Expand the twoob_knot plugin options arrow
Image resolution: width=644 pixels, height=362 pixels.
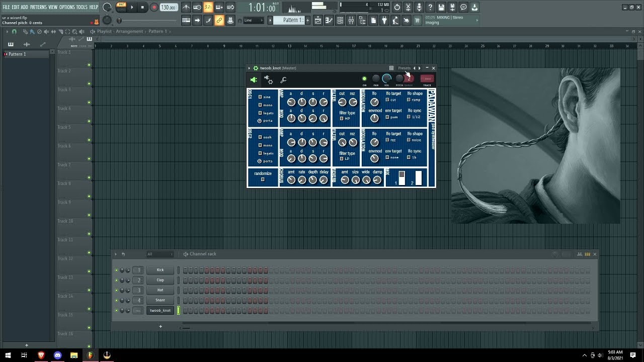pyautogui.click(x=249, y=68)
